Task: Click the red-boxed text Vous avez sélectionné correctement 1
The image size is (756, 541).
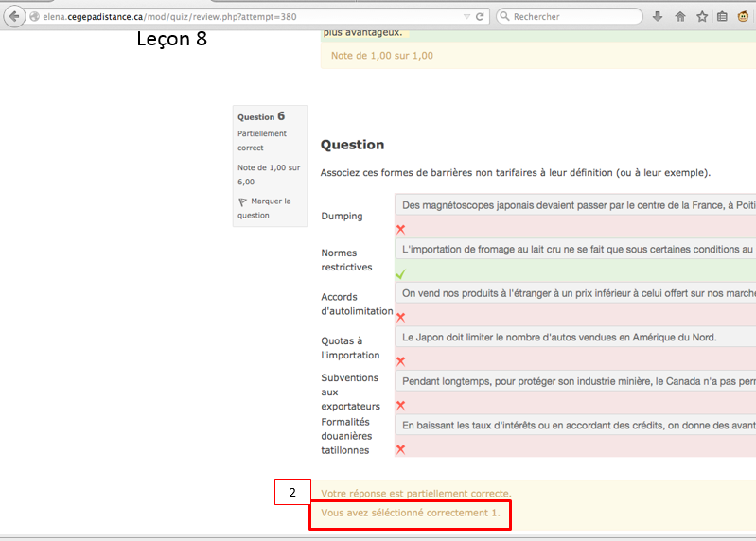Action: point(411,513)
